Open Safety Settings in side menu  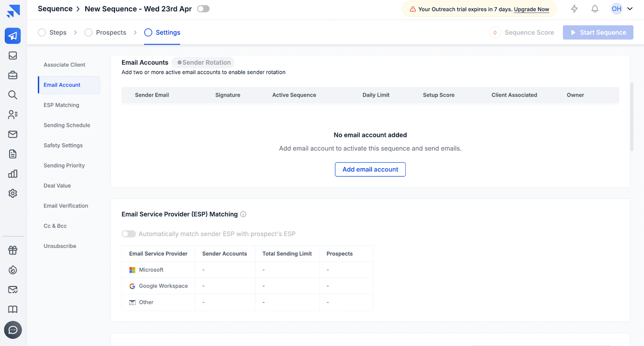63,145
